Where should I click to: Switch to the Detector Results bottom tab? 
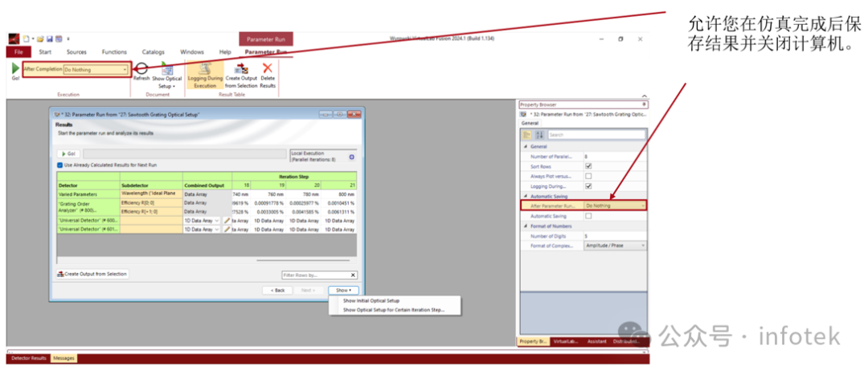29,358
